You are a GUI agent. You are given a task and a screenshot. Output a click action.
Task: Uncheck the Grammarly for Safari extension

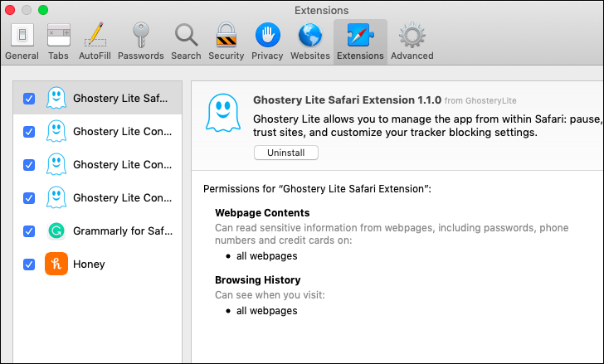pos(29,231)
